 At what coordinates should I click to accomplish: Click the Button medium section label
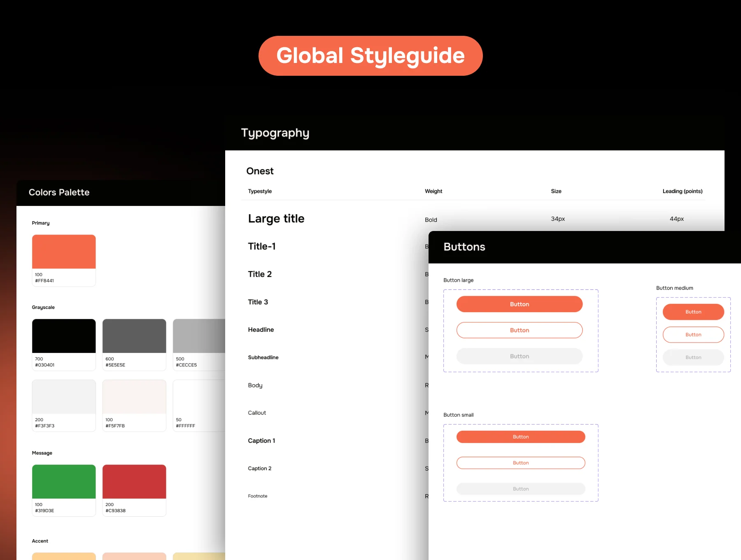tap(675, 288)
